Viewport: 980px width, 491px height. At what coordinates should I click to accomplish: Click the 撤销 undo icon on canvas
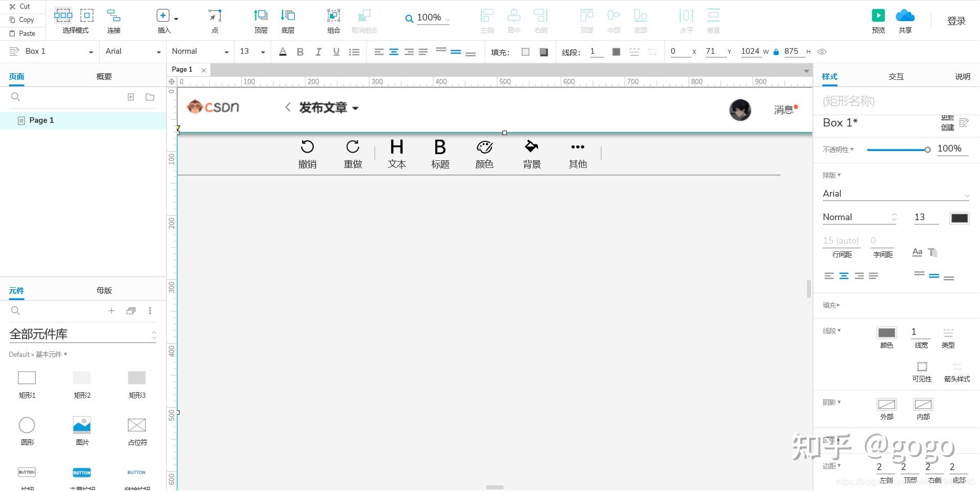(x=307, y=147)
